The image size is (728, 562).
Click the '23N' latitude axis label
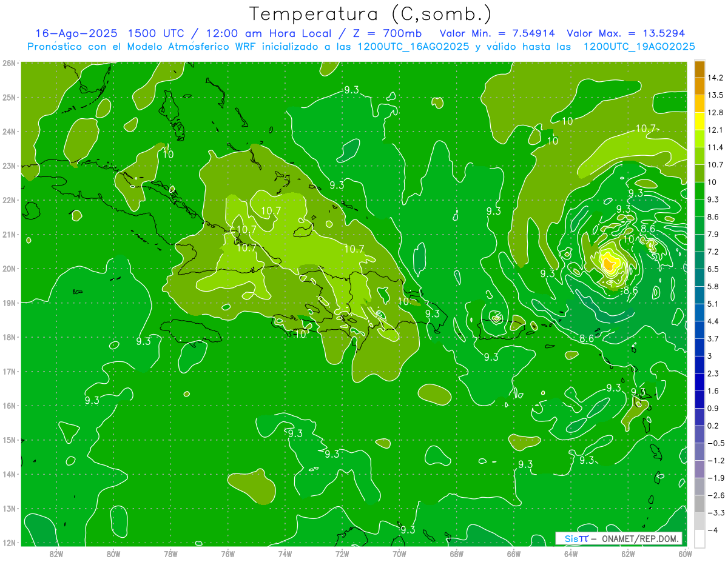click(x=8, y=166)
